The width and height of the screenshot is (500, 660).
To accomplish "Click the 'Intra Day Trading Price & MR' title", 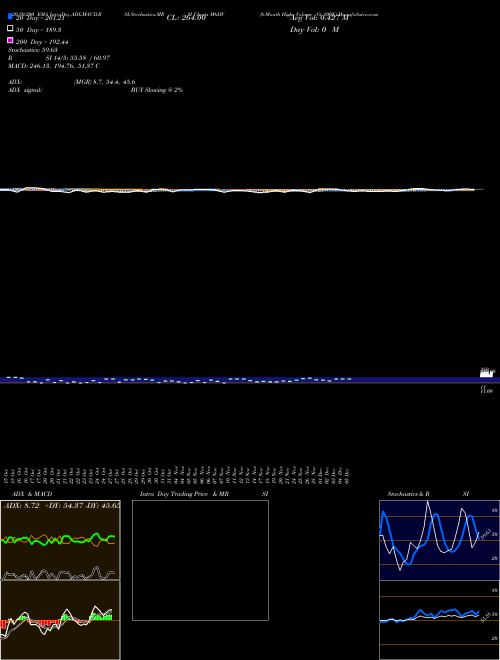I will click(x=184, y=494).
